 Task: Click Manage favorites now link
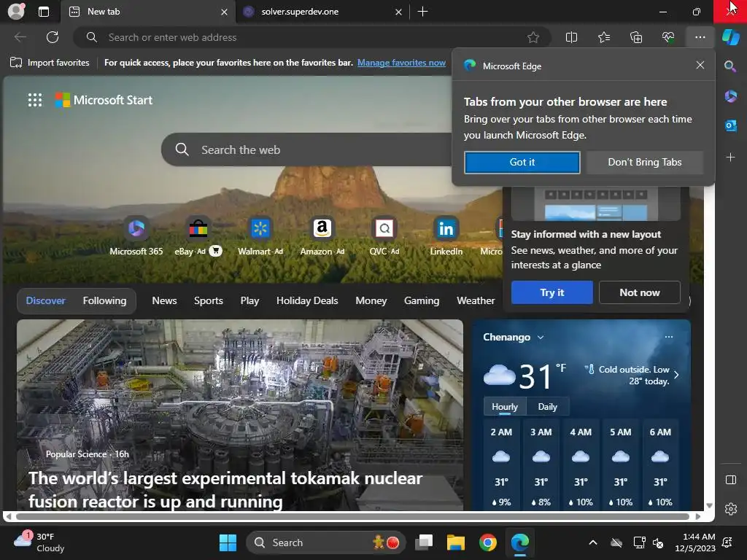point(402,63)
